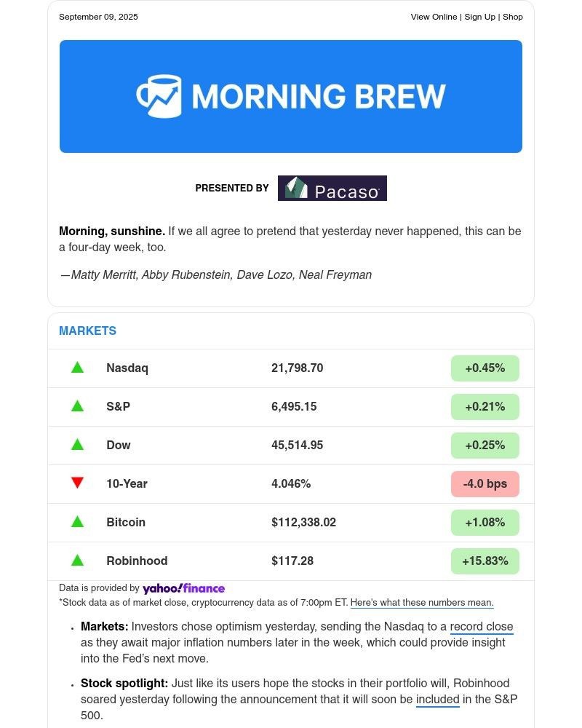Click the date September 09, 2025

(x=98, y=17)
